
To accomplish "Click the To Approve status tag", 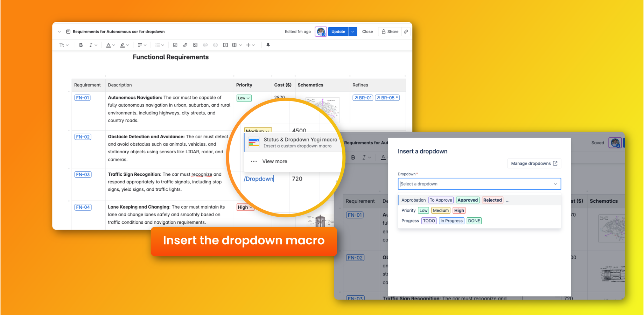I will pos(441,200).
